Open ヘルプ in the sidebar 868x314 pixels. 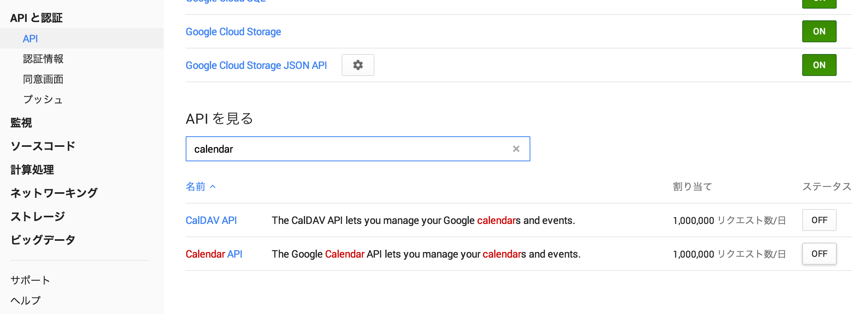click(x=25, y=300)
